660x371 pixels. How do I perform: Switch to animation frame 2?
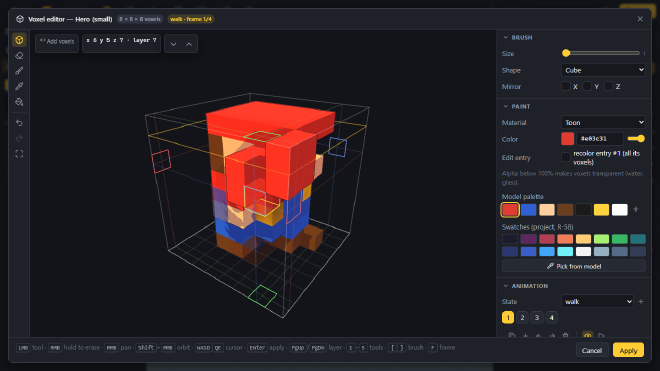click(522, 318)
